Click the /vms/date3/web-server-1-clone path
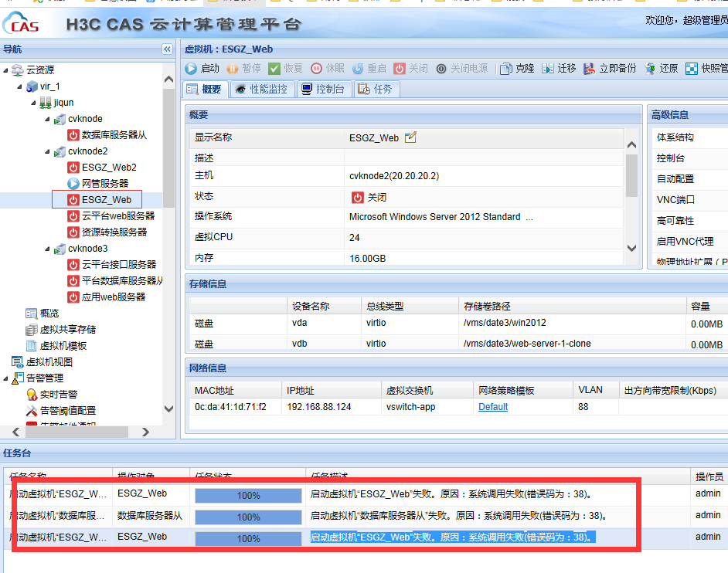The width and height of the screenshot is (728, 573). pyautogui.click(x=527, y=344)
